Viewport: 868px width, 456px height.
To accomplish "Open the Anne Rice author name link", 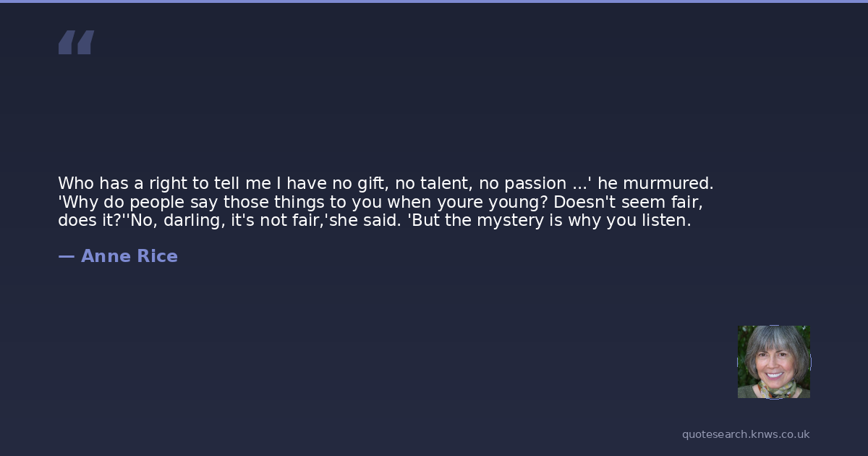I will (129, 256).
